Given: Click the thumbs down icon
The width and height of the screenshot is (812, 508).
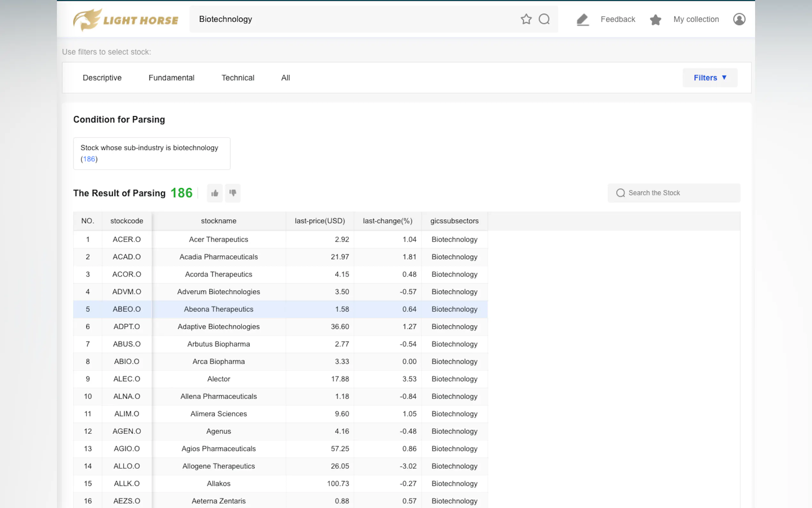Looking at the screenshot, I should click(x=233, y=193).
